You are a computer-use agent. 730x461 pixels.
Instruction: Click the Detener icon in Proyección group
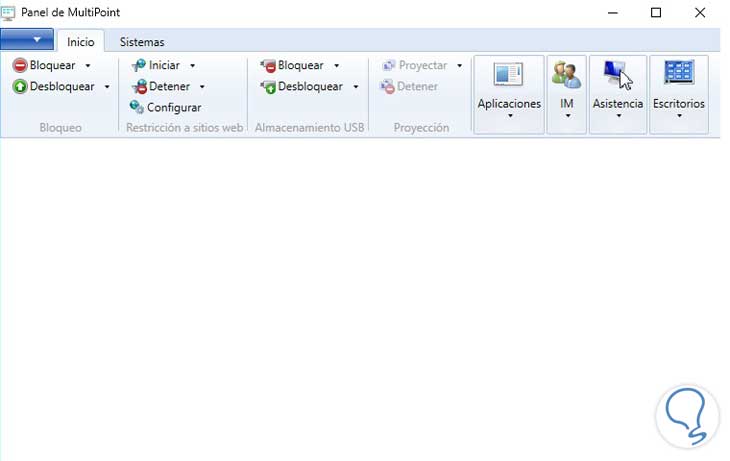(387, 87)
